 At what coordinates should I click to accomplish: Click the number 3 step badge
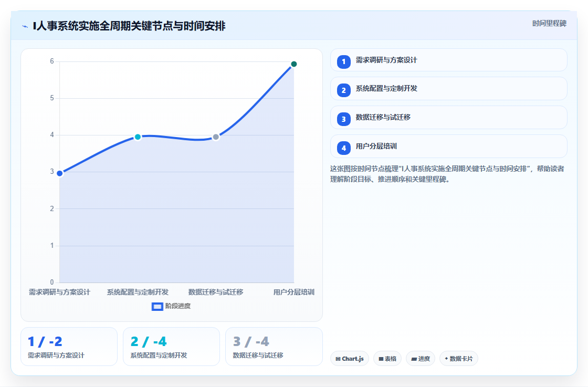click(343, 119)
